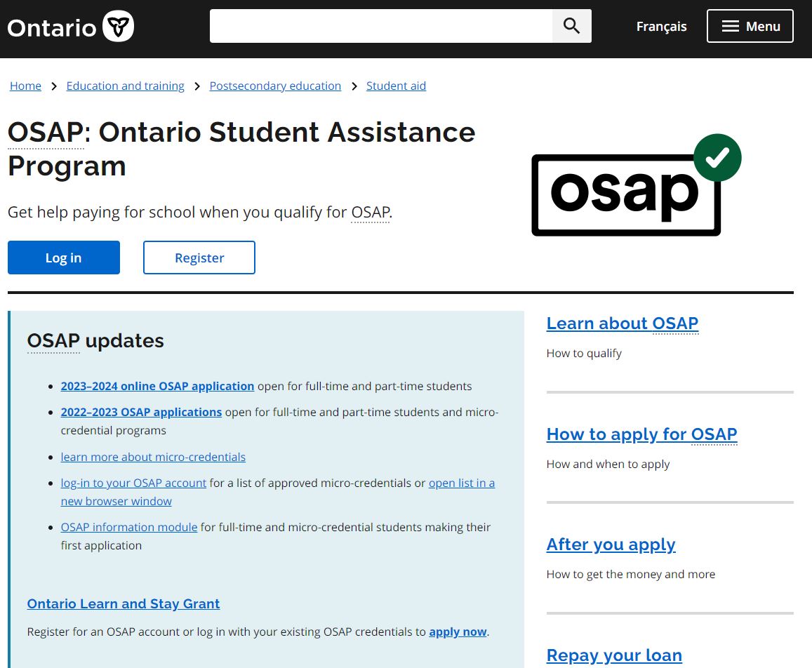Click 'Get help paying for school' tagline

(200, 213)
